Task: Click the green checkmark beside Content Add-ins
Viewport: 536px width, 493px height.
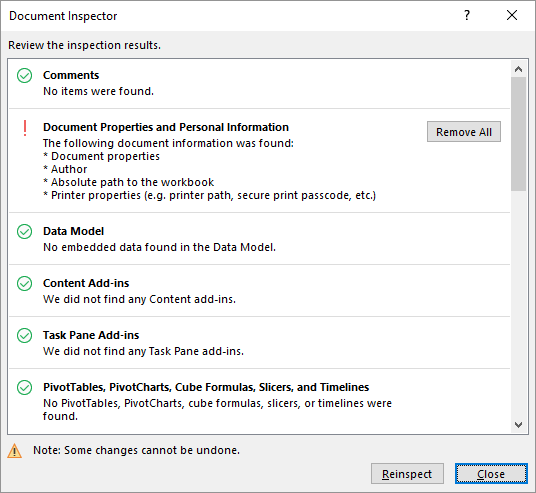Action: coord(25,283)
